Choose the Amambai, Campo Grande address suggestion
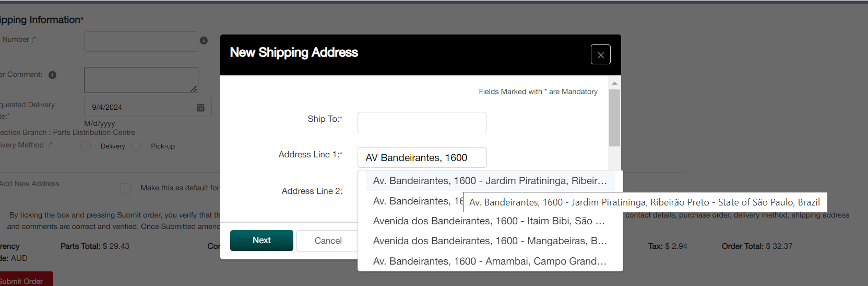This screenshot has height=286, width=868. (490, 261)
